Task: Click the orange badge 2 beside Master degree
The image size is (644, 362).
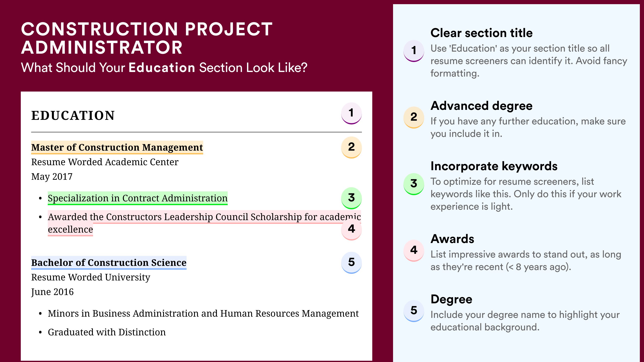Action: pos(351,147)
